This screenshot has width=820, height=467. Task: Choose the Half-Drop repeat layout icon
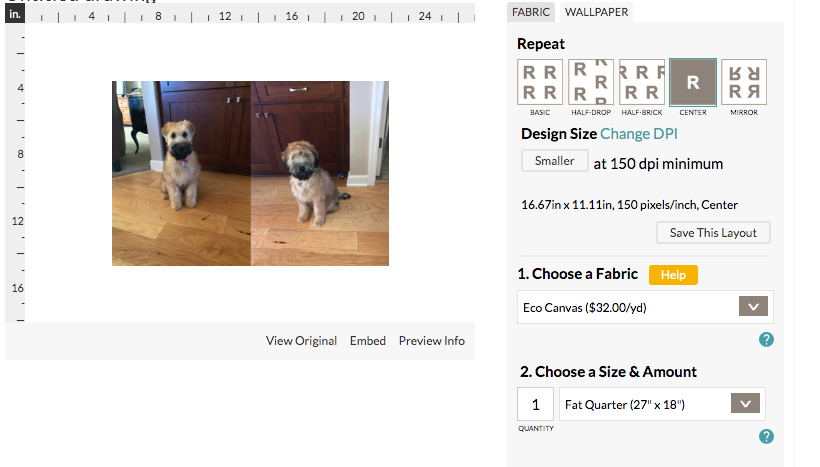point(591,82)
